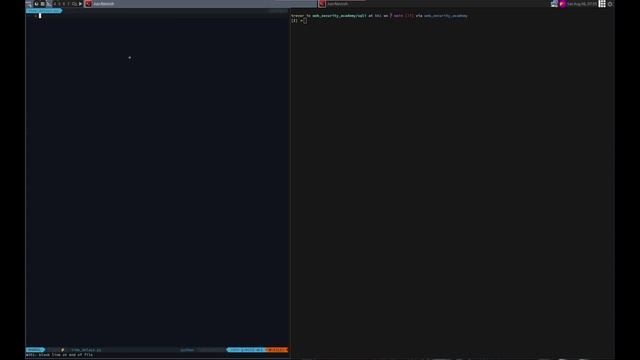This screenshot has width=640, height=360.
Task: Open the main menu icon at the top-left corner
Action: (x=29, y=4)
